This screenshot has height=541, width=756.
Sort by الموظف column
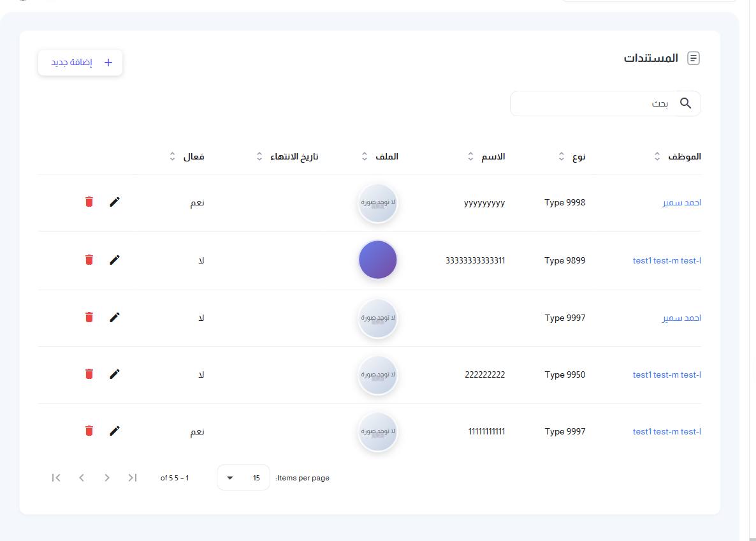(657, 156)
